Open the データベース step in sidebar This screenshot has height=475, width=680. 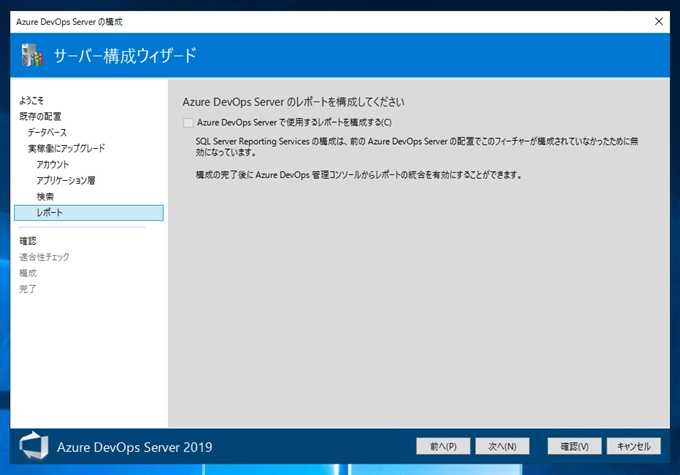tap(47, 132)
